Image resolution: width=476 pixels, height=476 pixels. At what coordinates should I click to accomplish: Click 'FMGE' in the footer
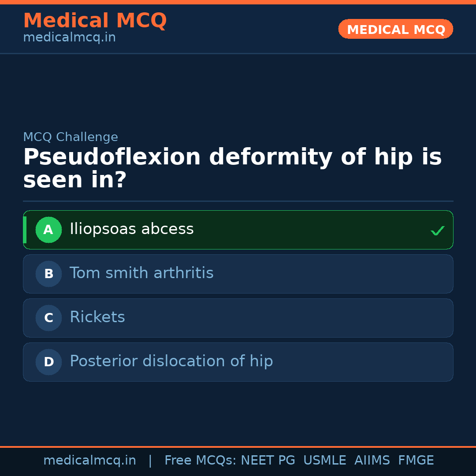coord(416,461)
